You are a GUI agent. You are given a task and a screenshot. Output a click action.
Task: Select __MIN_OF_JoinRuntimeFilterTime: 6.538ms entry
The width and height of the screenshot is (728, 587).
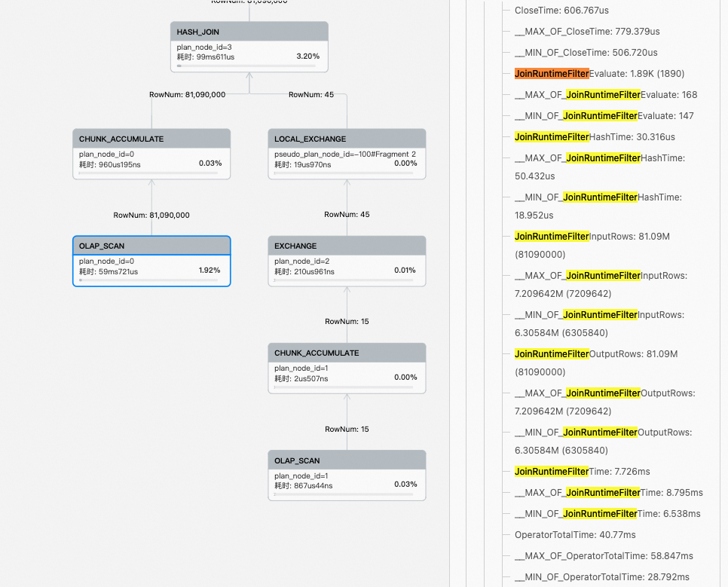607,514
